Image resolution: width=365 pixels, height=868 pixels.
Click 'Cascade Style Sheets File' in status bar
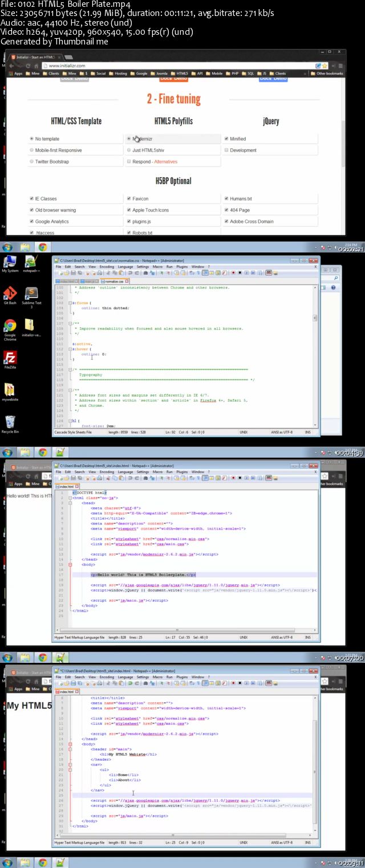click(73, 433)
